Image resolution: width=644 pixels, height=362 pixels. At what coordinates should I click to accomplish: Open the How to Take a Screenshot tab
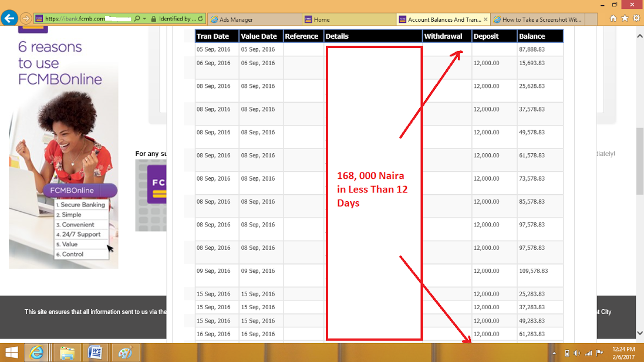coord(538,19)
